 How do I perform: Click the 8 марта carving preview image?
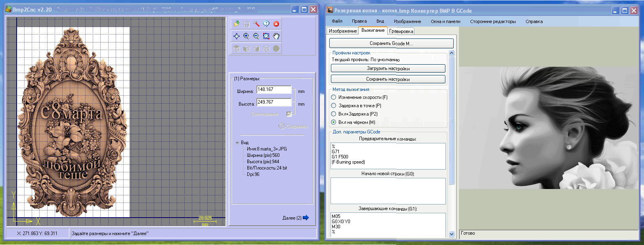pyautogui.click(x=73, y=122)
